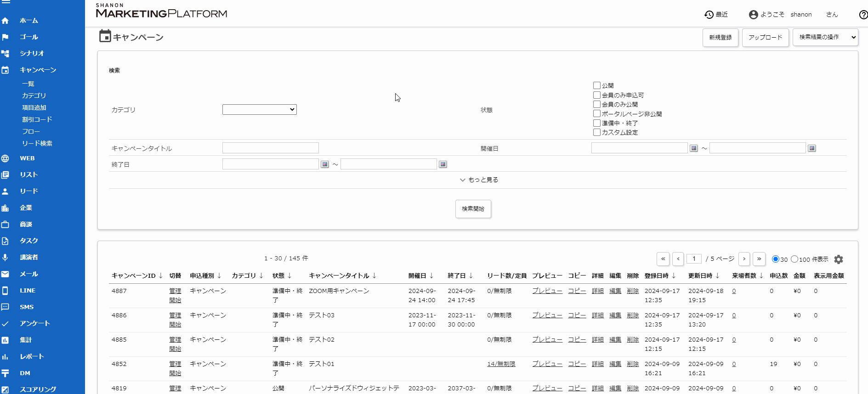Check the 公開 status checkbox
Viewport: 868px width, 394px height.
pyautogui.click(x=597, y=85)
